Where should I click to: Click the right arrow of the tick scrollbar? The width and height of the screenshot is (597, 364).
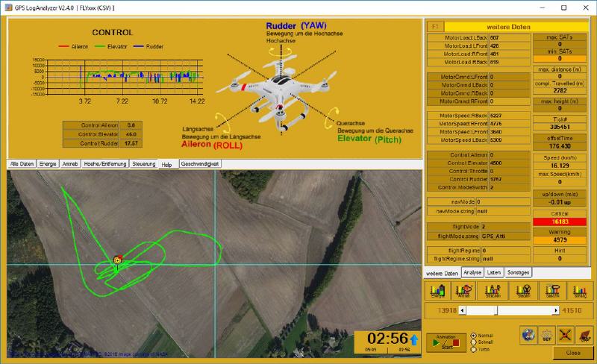pos(556,310)
